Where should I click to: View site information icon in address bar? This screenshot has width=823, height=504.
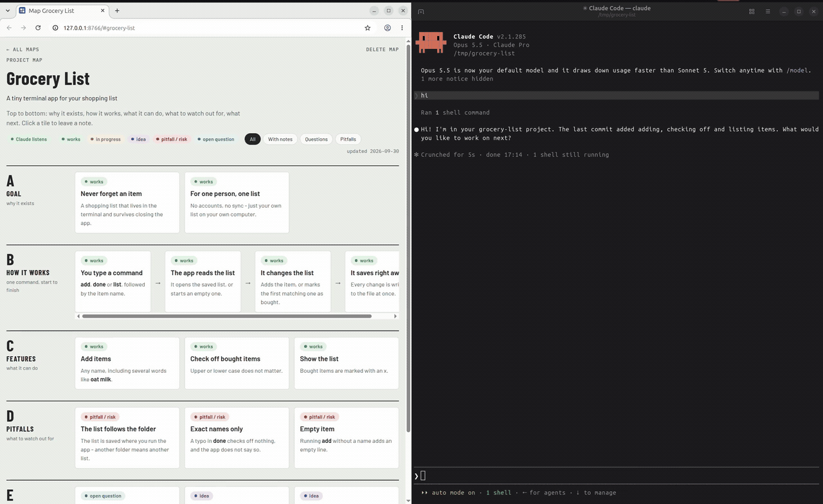click(x=55, y=28)
